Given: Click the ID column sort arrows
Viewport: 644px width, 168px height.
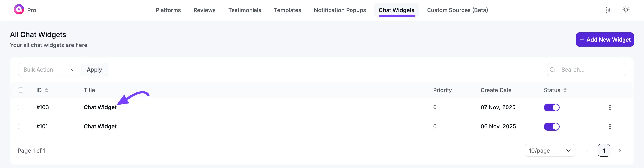Looking at the screenshot, I should (x=47, y=90).
